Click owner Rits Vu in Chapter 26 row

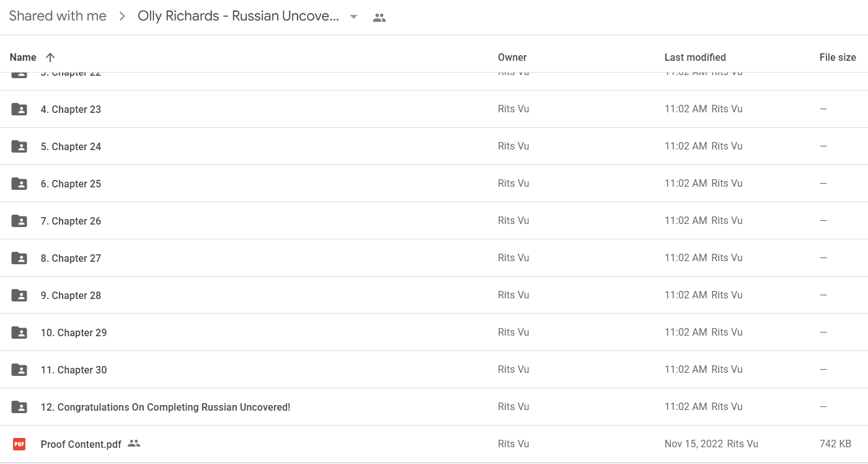pyautogui.click(x=513, y=220)
